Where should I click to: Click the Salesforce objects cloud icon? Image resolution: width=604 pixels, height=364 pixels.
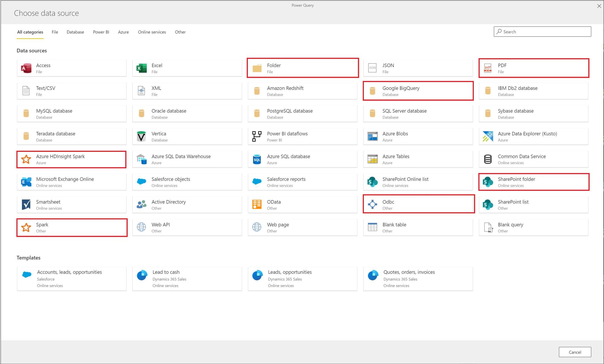[141, 182]
